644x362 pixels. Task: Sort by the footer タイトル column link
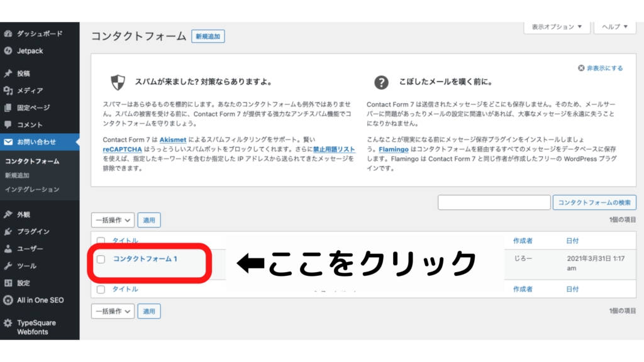click(125, 289)
